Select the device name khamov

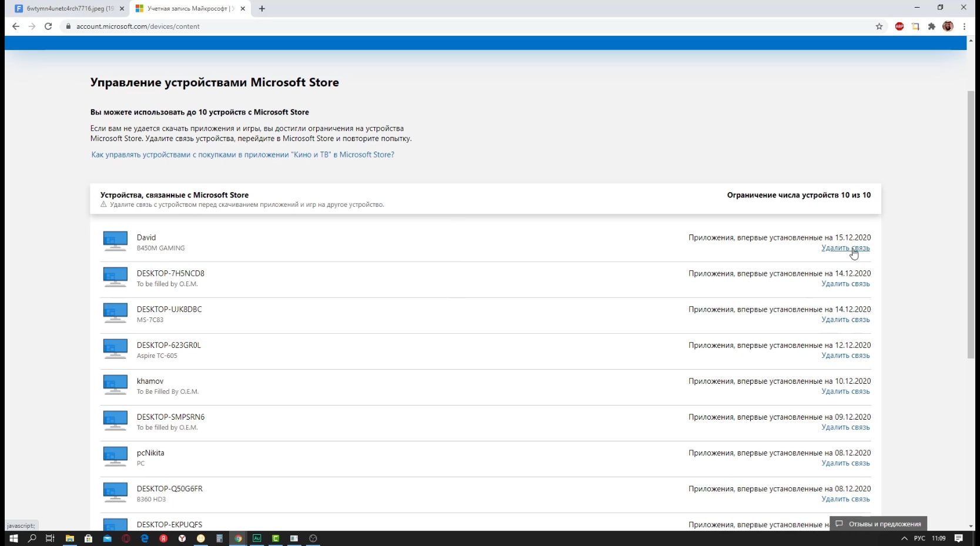(x=150, y=381)
